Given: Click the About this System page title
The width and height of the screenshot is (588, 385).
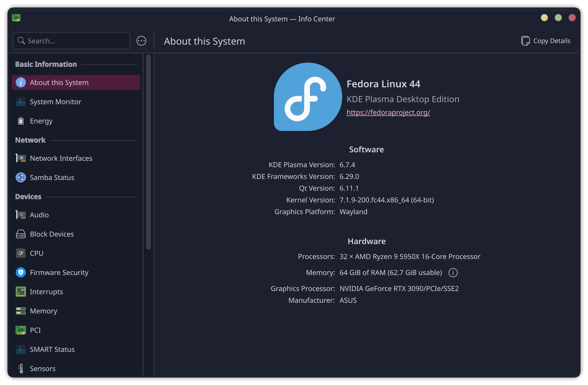Looking at the screenshot, I should [x=204, y=41].
